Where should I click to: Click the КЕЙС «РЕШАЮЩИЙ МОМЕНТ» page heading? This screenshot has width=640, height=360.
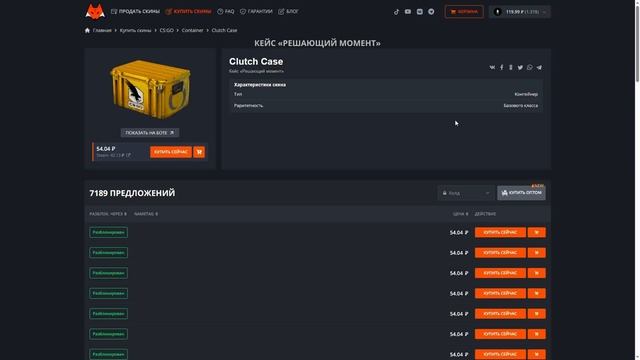tap(318, 43)
